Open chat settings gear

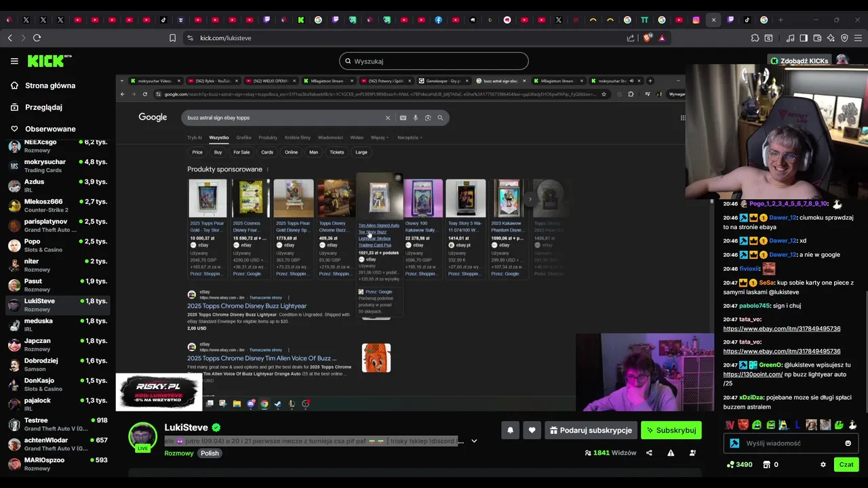click(x=823, y=465)
